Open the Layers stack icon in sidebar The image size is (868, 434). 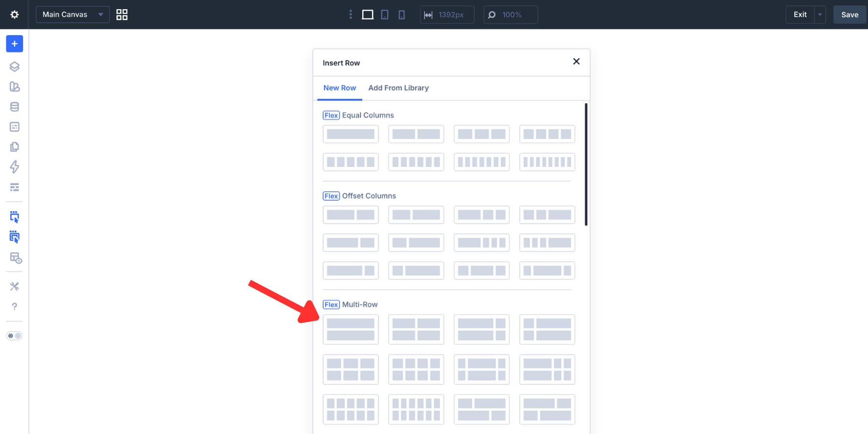tap(14, 67)
